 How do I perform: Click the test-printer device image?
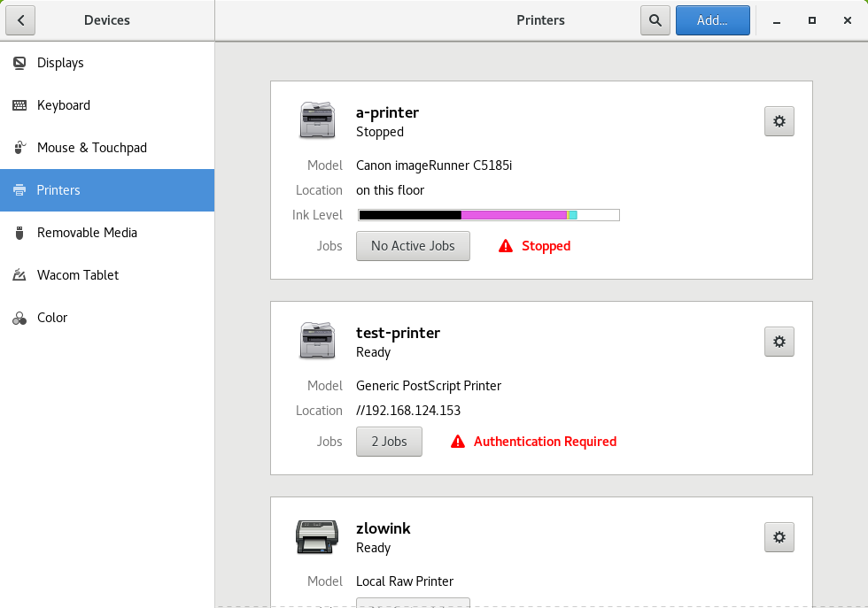317,340
